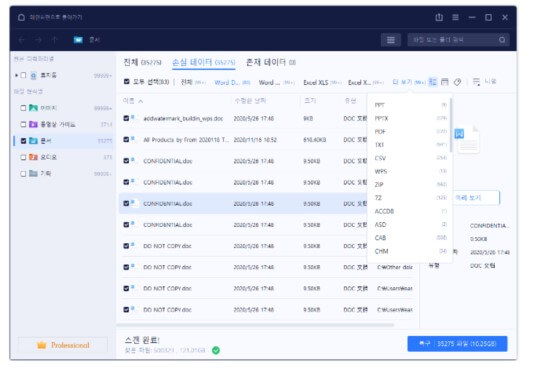Open the list options button beside search
The image size is (533, 368).
coord(391,40)
